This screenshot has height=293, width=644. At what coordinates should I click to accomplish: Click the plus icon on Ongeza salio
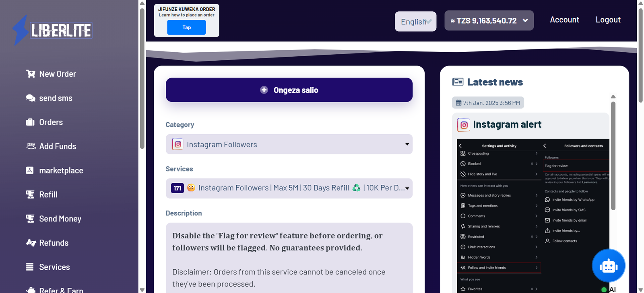coord(264,90)
